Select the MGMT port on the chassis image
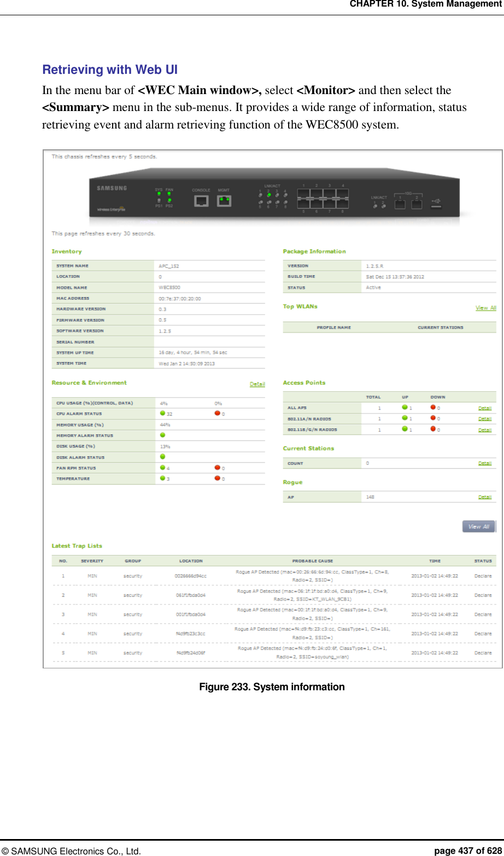 [225, 200]
